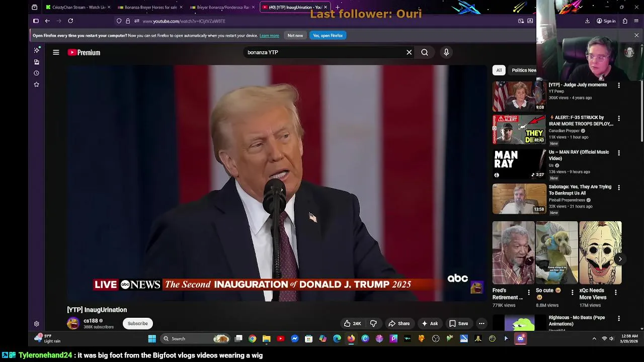Viewport: 644px width, 362px height.
Task: Show hidden system tray icons chevron
Action: [594, 338]
